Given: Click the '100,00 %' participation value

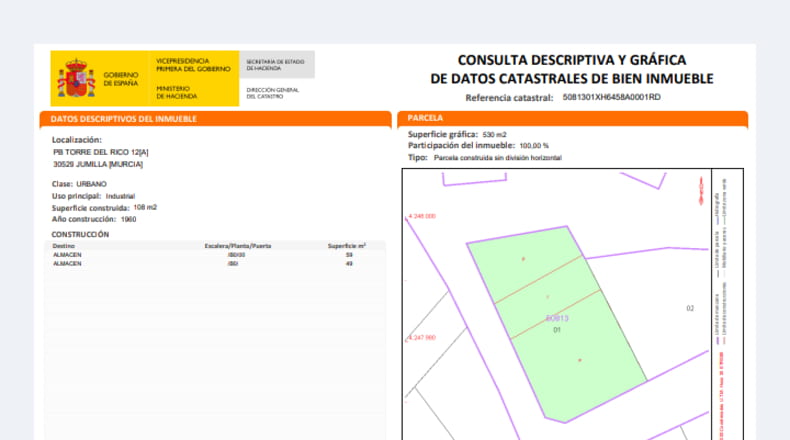Looking at the screenshot, I should pos(534,146).
